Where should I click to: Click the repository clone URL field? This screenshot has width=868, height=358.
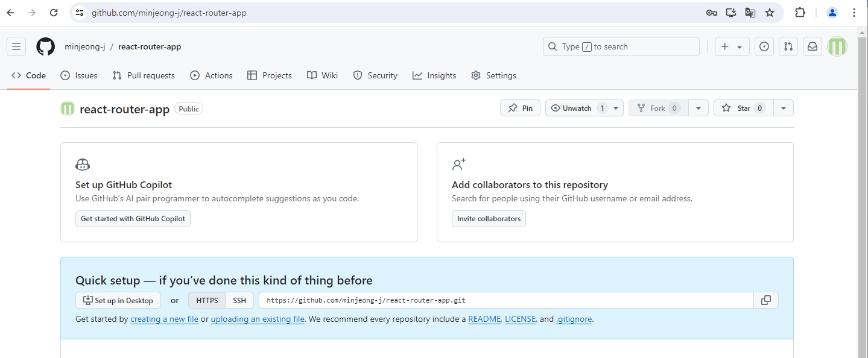tap(506, 300)
